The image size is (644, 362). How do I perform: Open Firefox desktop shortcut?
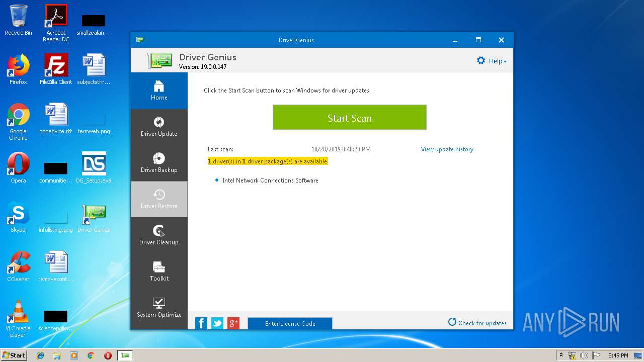pos(18,69)
